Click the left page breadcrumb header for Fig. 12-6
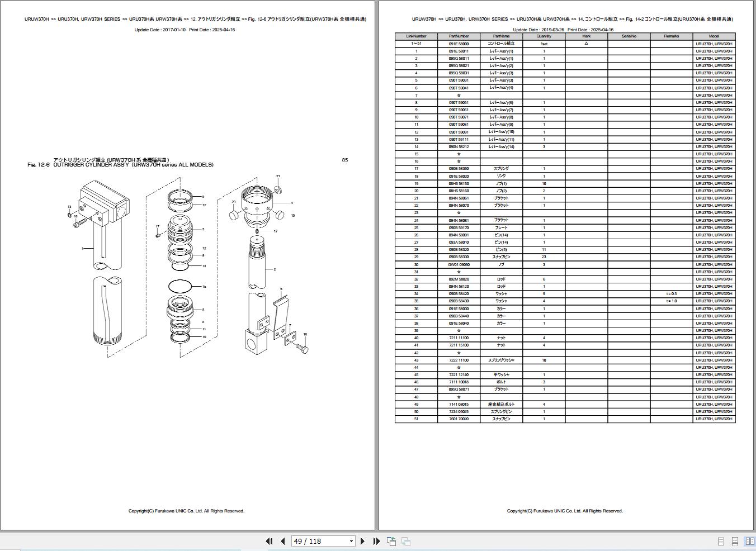Screen dimensions: 756x551 coord(195,19)
